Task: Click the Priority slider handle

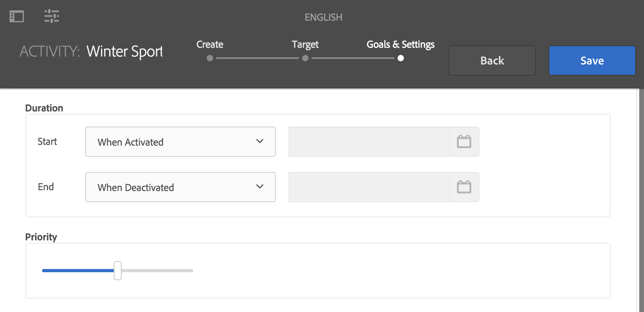Action: [118, 271]
